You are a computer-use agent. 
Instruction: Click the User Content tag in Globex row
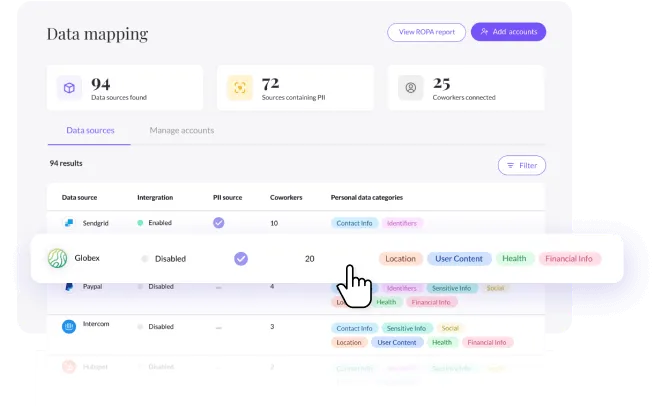pyautogui.click(x=459, y=258)
